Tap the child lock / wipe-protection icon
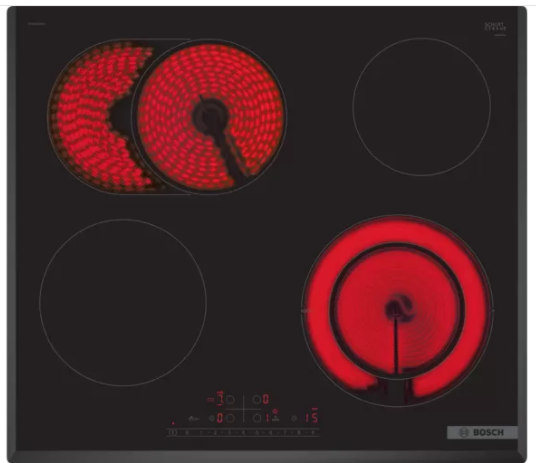The width and height of the screenshot is (536, 463). [x=193, y=418]
